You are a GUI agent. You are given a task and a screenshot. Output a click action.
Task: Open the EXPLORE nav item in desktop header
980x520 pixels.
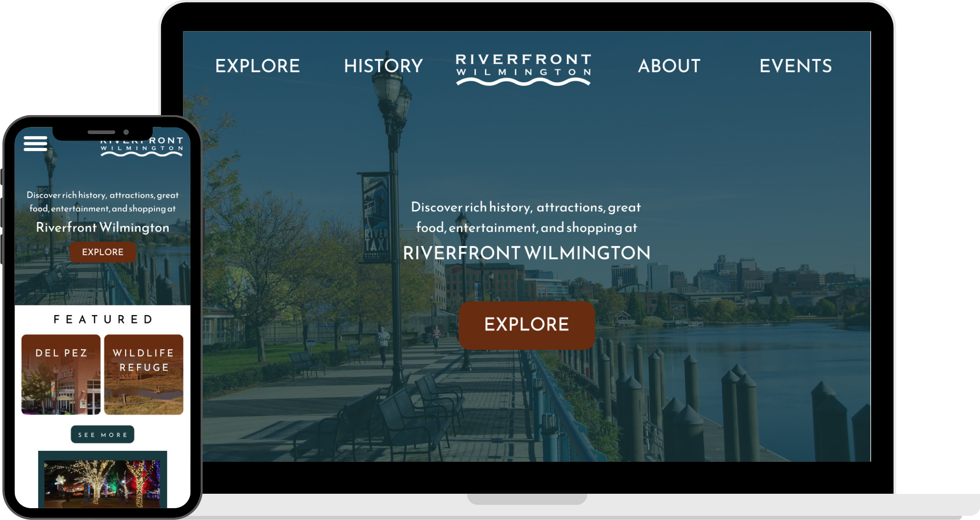tap(257, 66)
